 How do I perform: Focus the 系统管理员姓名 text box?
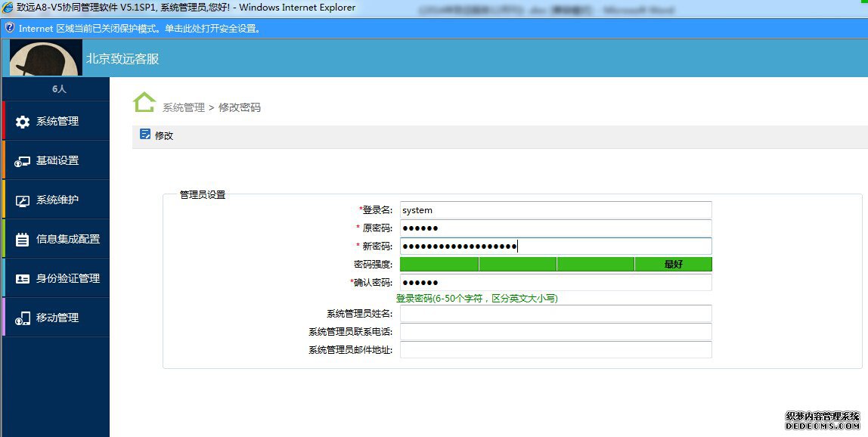(556, 314)
